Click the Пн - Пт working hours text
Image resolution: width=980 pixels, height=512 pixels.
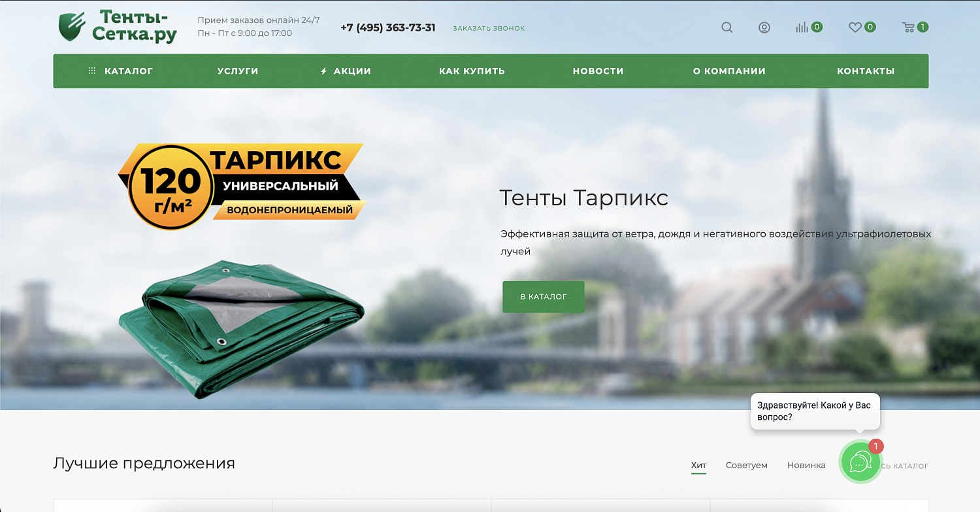245,33
